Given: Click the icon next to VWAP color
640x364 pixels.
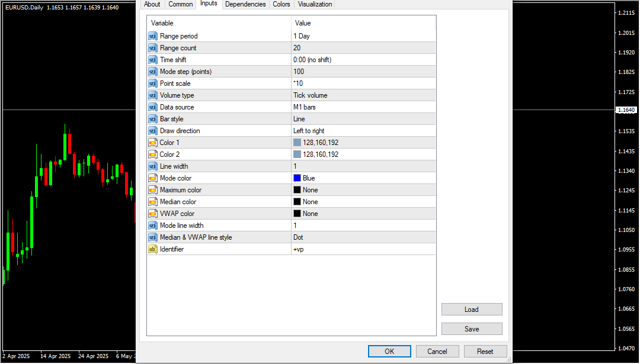Looking at the screenshot, I should click(x=152, y=214).
